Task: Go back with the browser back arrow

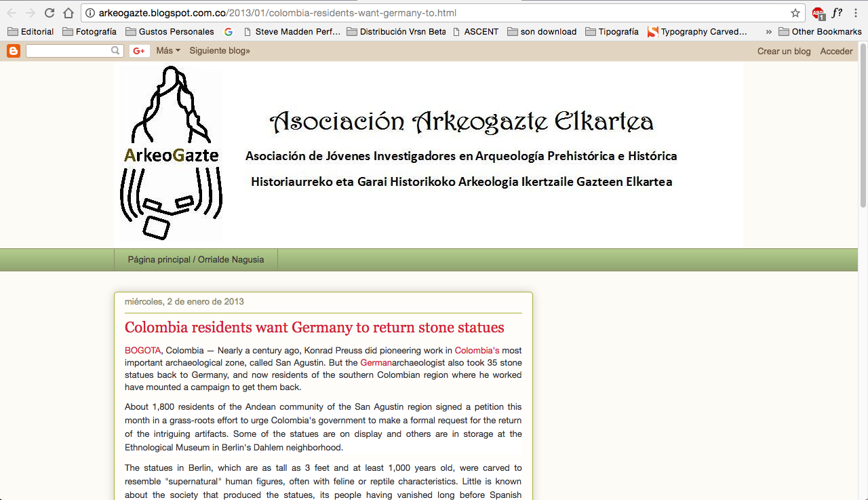Action: pos(12,13)
